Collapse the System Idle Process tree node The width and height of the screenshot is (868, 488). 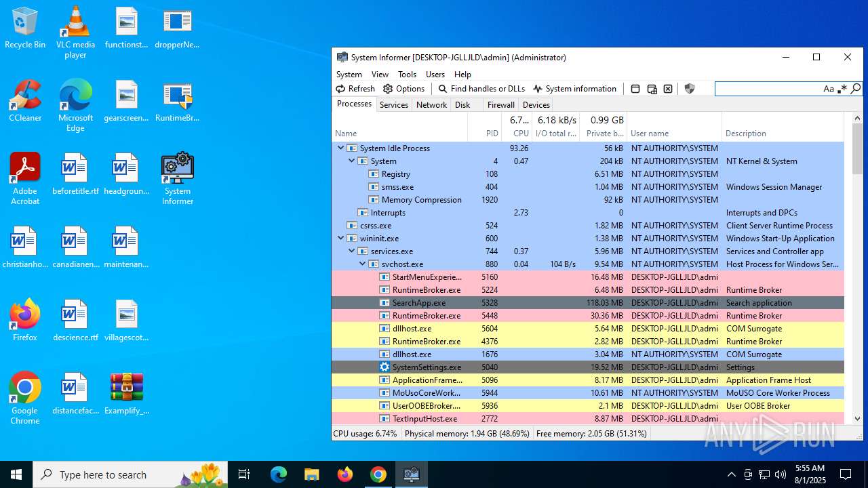[340, 148]
